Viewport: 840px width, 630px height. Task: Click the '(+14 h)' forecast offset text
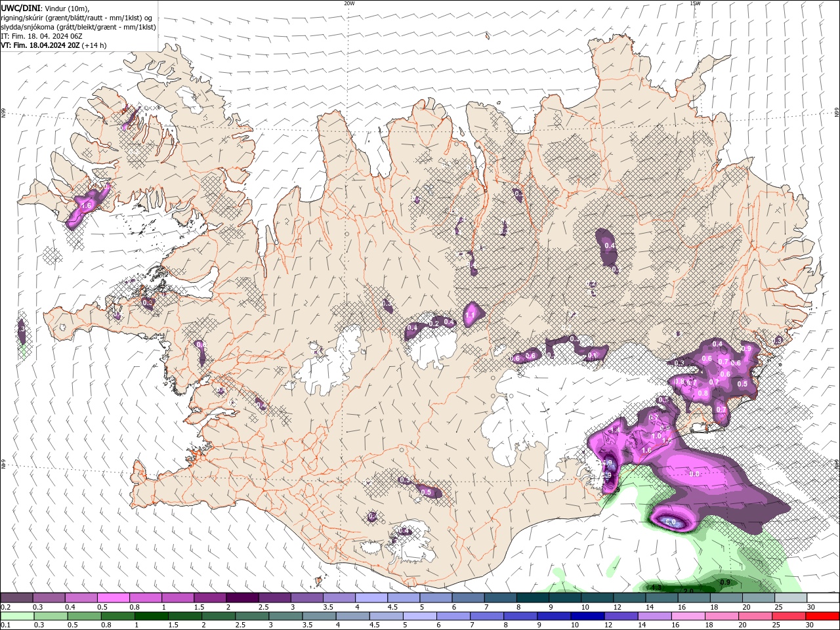pyautogui.click(x=94, y=45)
